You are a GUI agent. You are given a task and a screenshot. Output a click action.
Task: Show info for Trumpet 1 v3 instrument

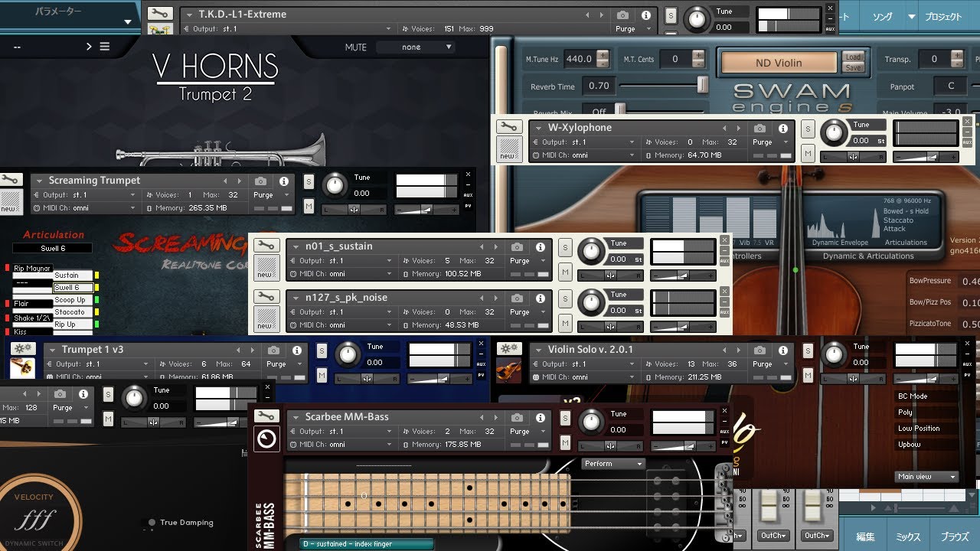tap(297, 350)
